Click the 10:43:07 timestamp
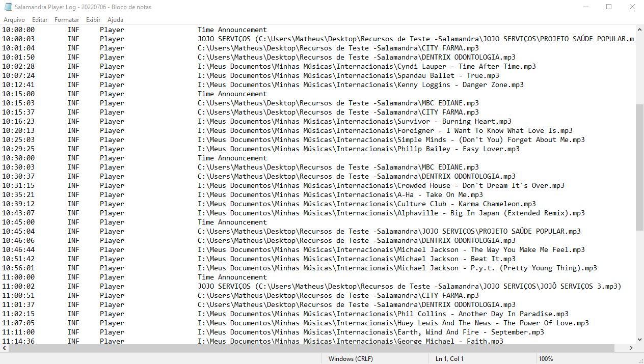Image resolution: width=644 pixels, height=364 pixels. 18,213
